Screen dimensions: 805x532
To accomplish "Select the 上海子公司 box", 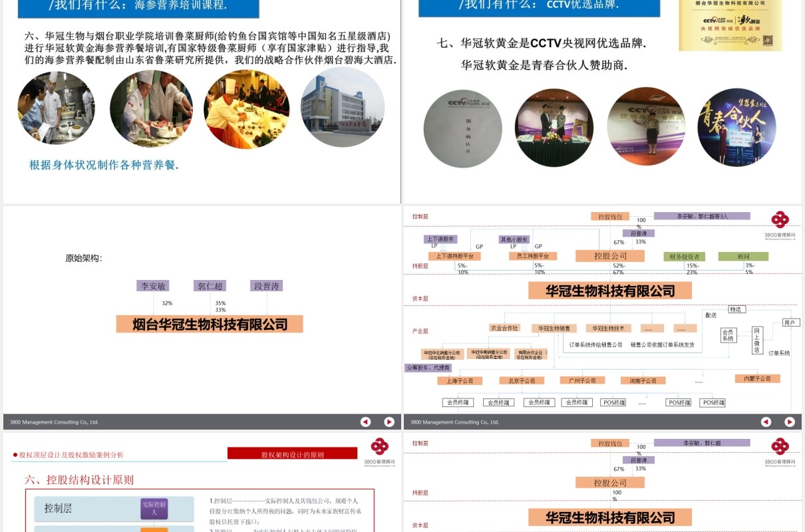I will [460, 380].
